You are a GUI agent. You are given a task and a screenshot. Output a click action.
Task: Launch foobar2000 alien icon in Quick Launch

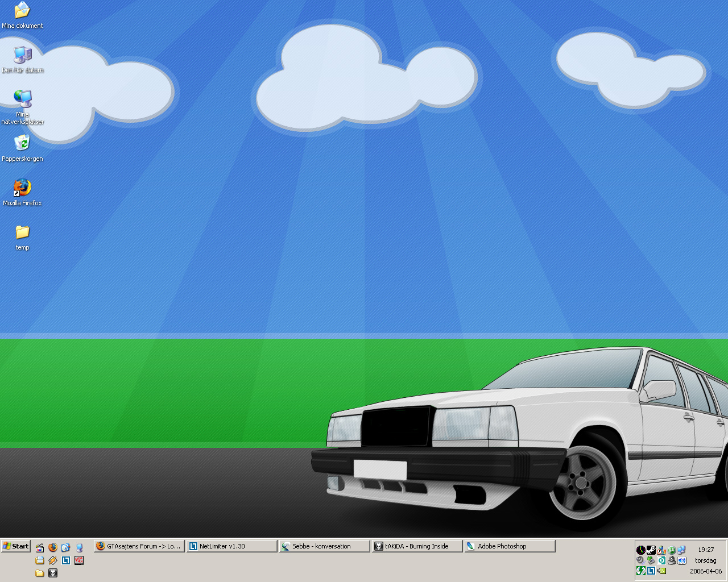(x=53, y=573)
